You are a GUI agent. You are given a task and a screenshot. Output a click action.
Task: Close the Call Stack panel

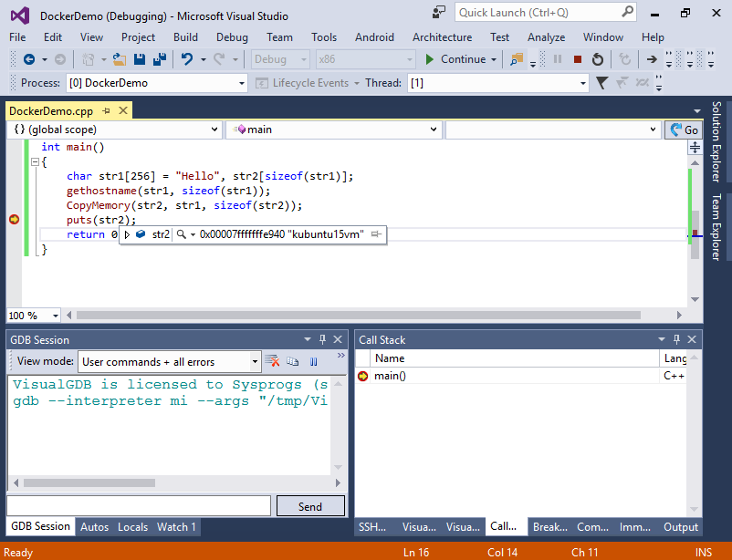(x=692, y=339)
